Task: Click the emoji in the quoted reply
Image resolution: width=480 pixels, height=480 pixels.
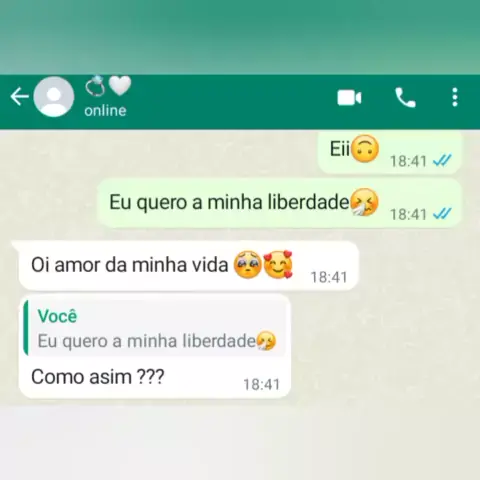Action: tap(266, 341)
